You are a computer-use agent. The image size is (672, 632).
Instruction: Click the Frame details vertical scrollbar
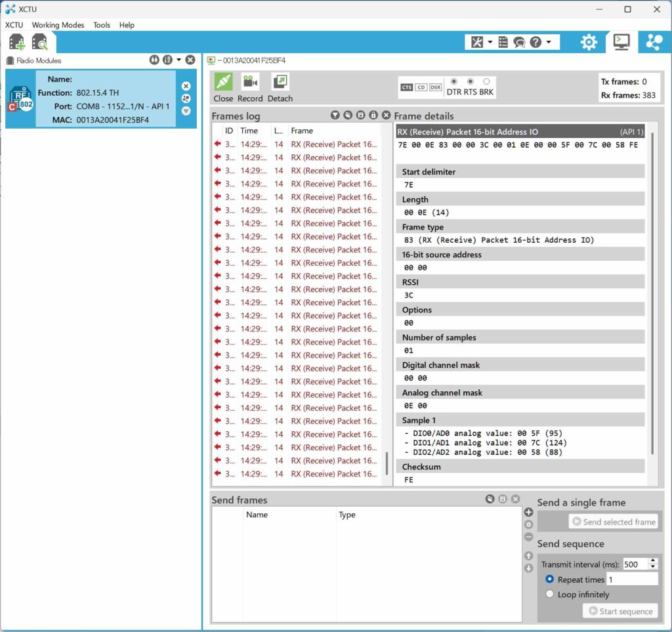click(652, 293)
